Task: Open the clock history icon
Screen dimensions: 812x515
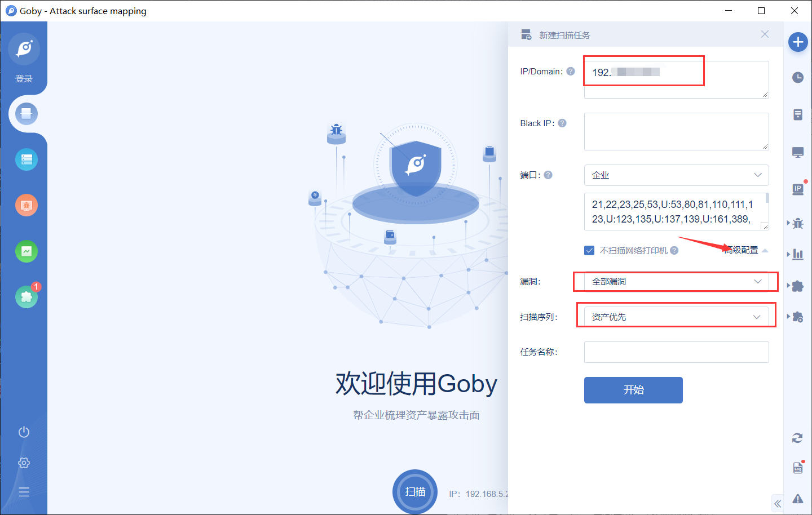Action: (x=798, y=77)
